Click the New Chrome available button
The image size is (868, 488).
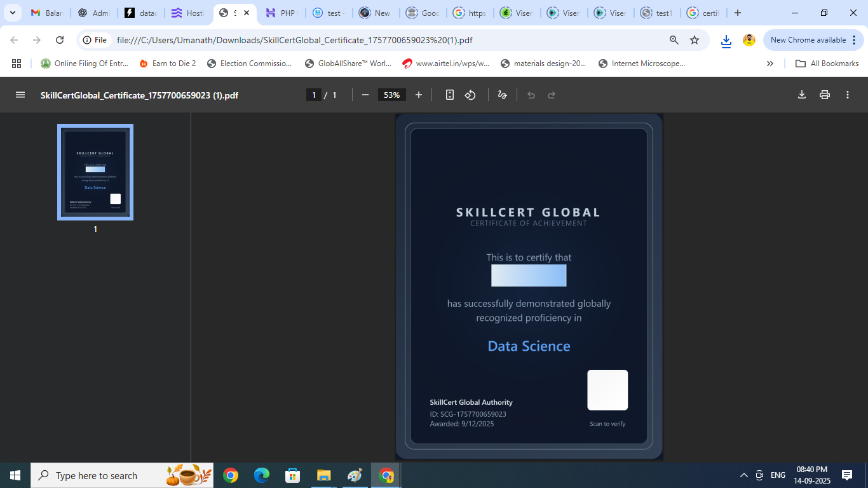(x=808, y=40)
